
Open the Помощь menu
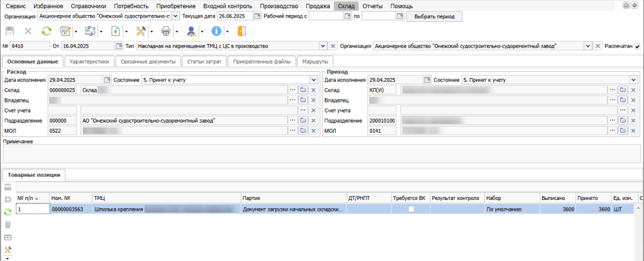tap(401, 6)
